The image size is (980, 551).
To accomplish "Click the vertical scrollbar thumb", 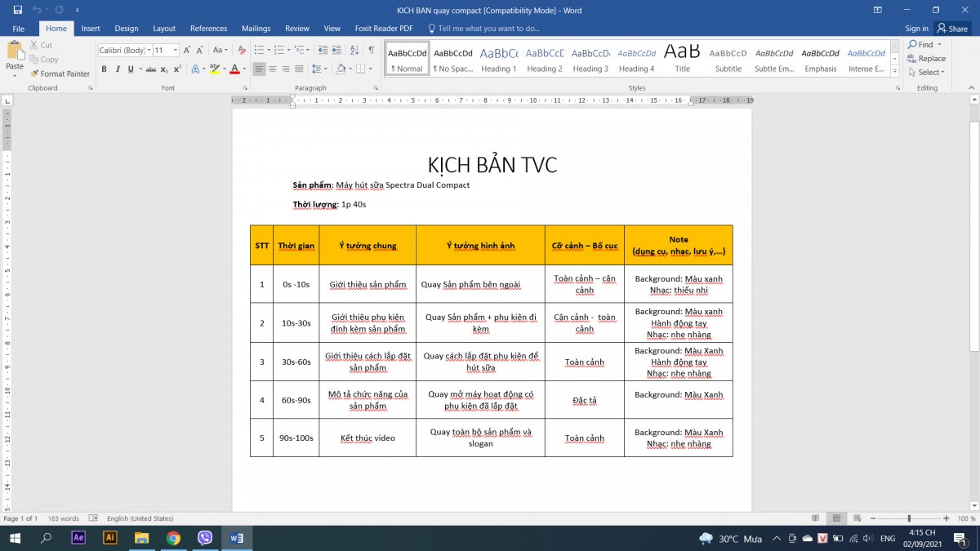I will pos(974,237).
